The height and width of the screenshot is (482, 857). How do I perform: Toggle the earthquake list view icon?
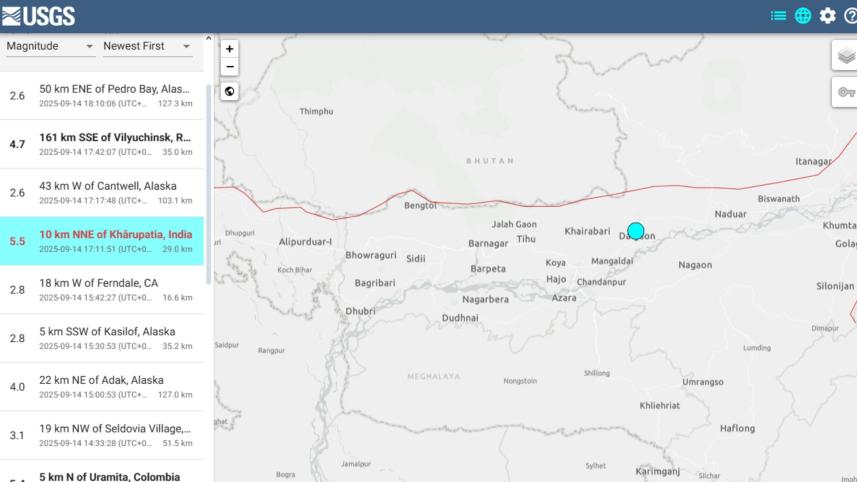pyautogui.click(x=778, y=16)
